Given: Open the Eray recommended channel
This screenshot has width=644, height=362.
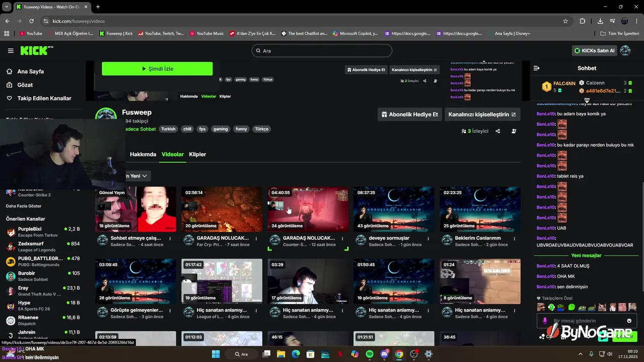Looking at the screenshot, I should click(43, 291).
